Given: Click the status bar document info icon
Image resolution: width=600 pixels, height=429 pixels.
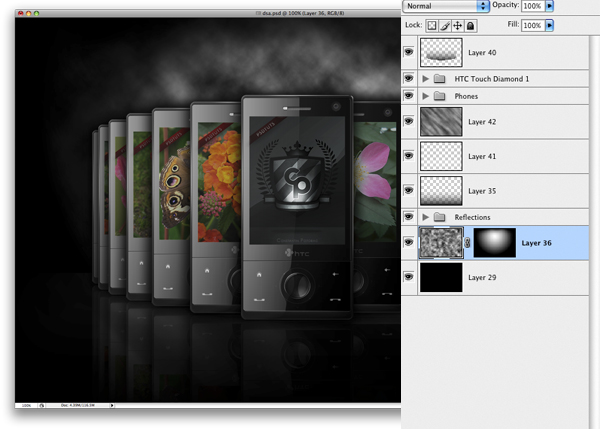Looking at the screenshot, I should point(41,405).
